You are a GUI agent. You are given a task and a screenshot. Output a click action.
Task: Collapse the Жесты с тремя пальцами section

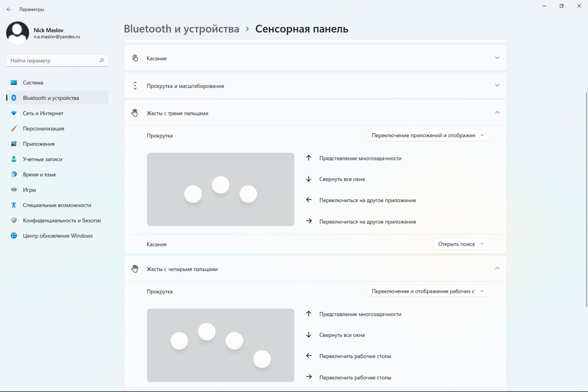497,113
